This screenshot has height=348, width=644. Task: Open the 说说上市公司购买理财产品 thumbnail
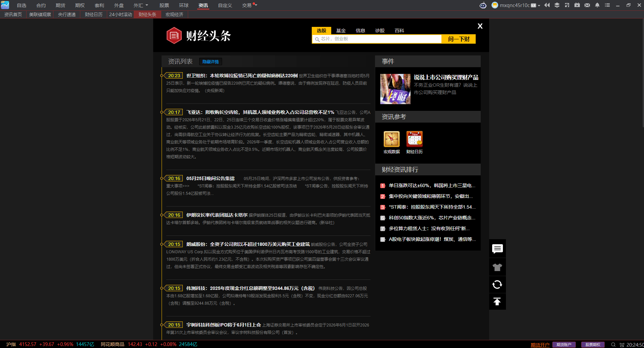(x=395, y=89)
